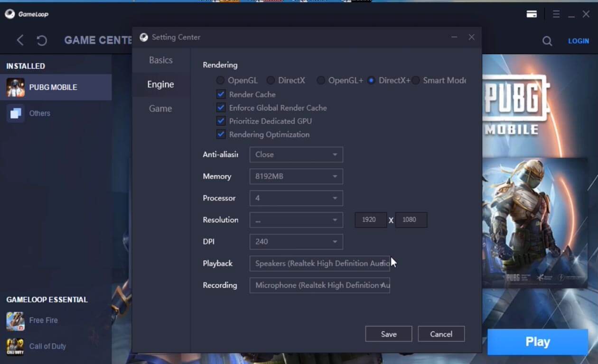The height and width of the screenshot is (364, 598).
Task: Click the resolution width field 1920
Action: [x=371, y=220]
